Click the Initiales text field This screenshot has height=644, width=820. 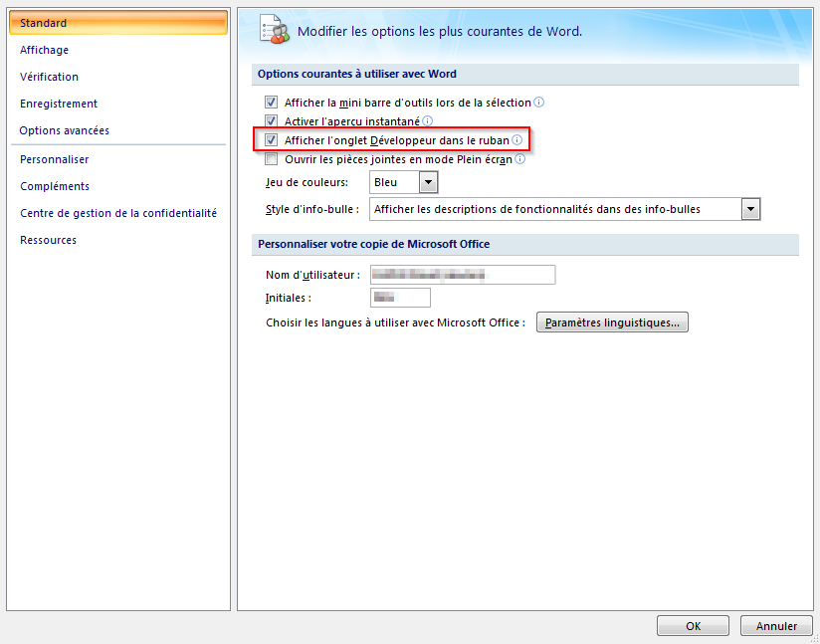[400, 298]
